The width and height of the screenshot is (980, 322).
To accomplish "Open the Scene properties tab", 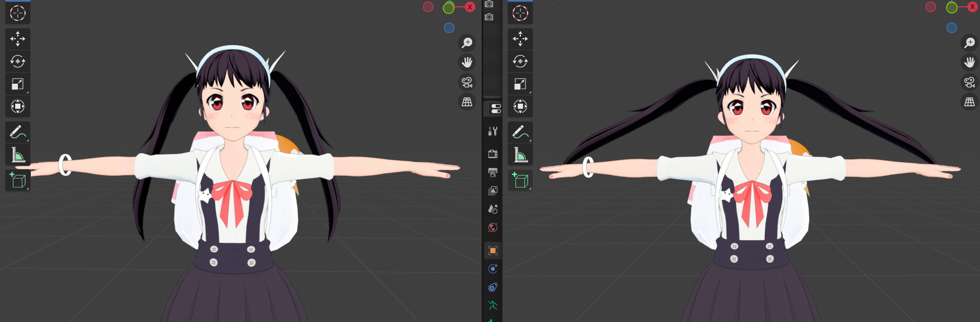I will 493,209.
